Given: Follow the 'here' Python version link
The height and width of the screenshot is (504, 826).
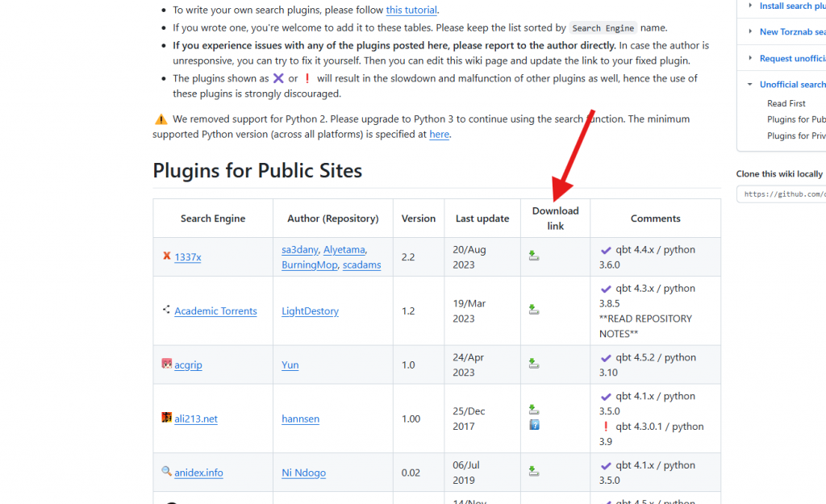Looking at the screenshot, I should tap(440, 134).
